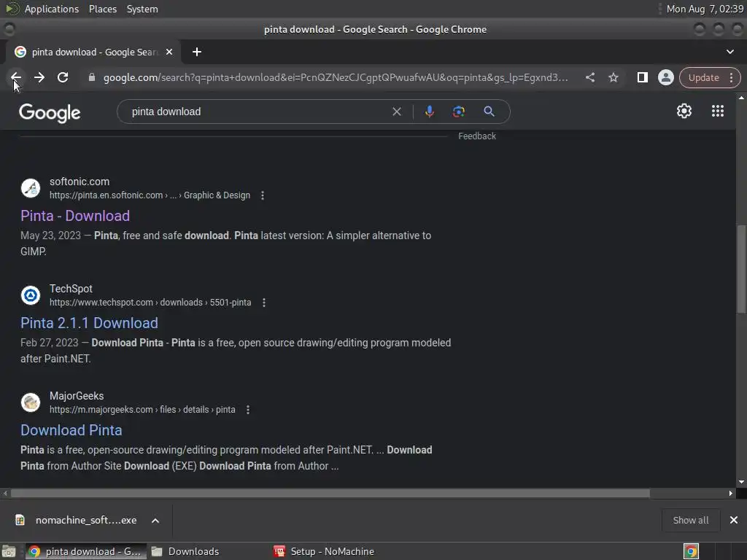Click the vertical scrollbar thumb
Screen dimensions: 747x560
(741, 269)
